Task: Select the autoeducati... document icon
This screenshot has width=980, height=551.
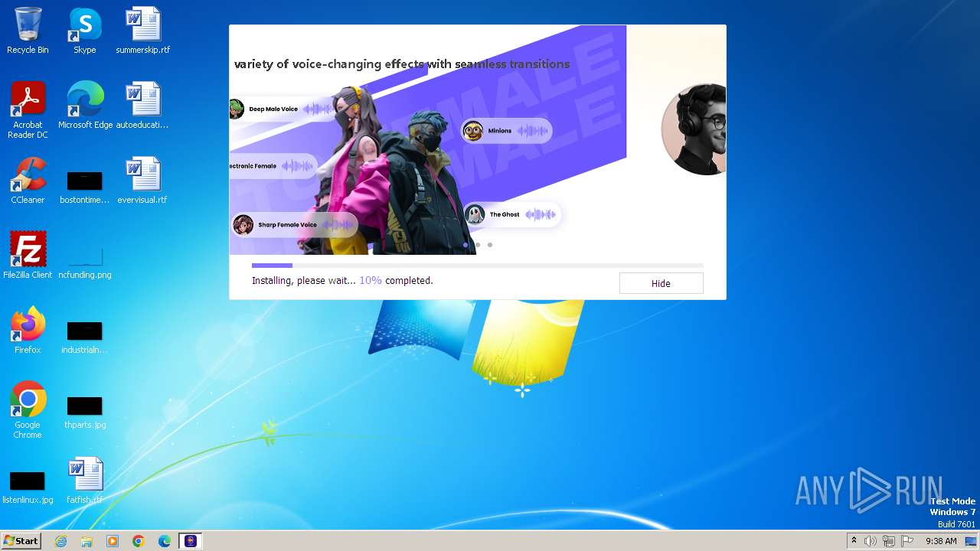Action: (142, 106)
